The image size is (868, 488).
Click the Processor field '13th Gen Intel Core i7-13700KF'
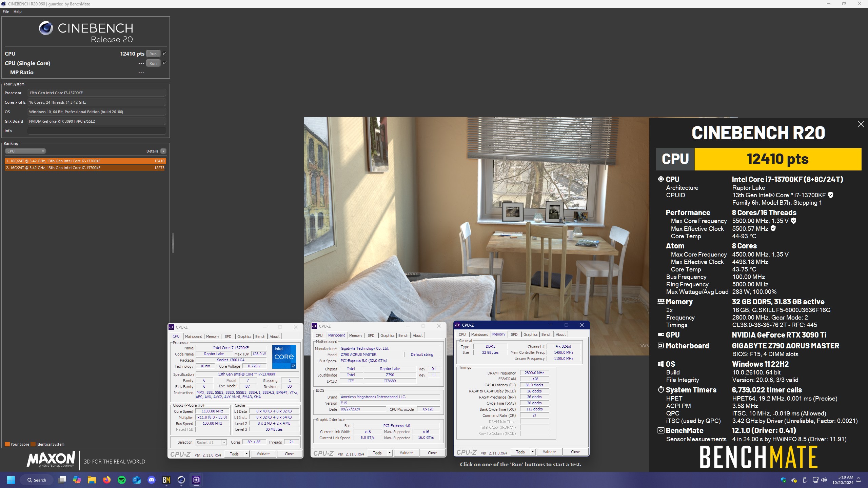97,93
